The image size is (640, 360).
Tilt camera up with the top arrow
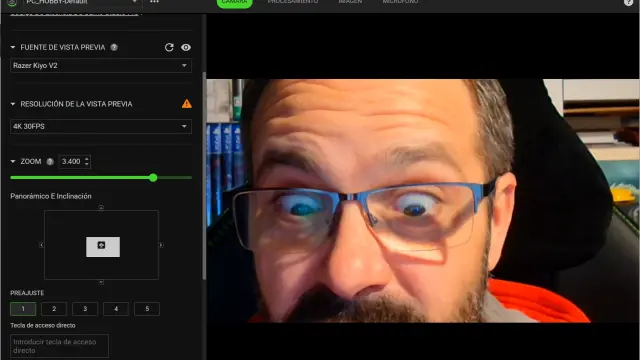[x=101, y=208]
